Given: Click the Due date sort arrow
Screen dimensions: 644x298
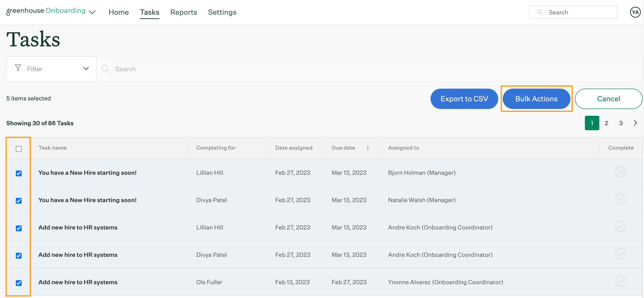Looking at the screenshot, I should click(x=368, y=148).
